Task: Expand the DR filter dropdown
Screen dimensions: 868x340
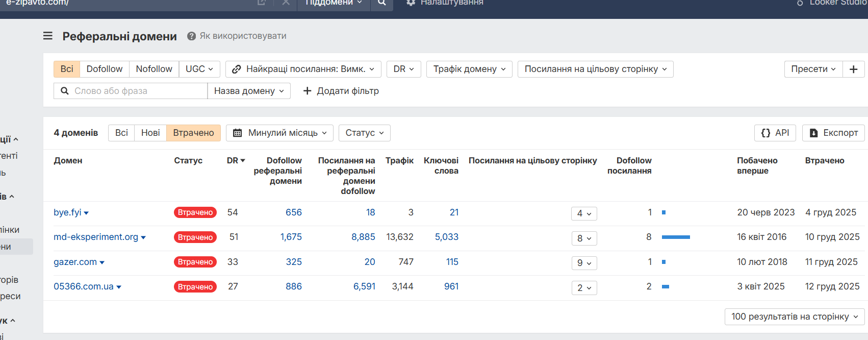Action: 403,69
